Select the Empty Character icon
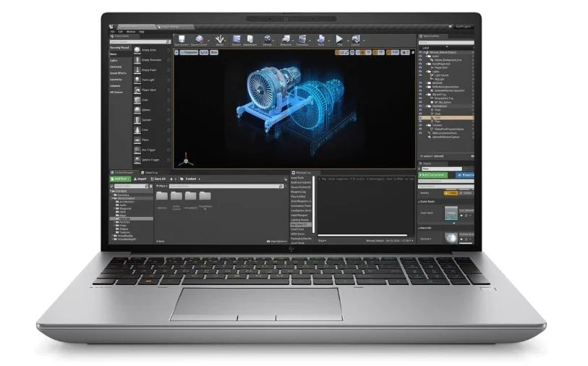Viewport: 588px width, 366px height. [137, 60]
